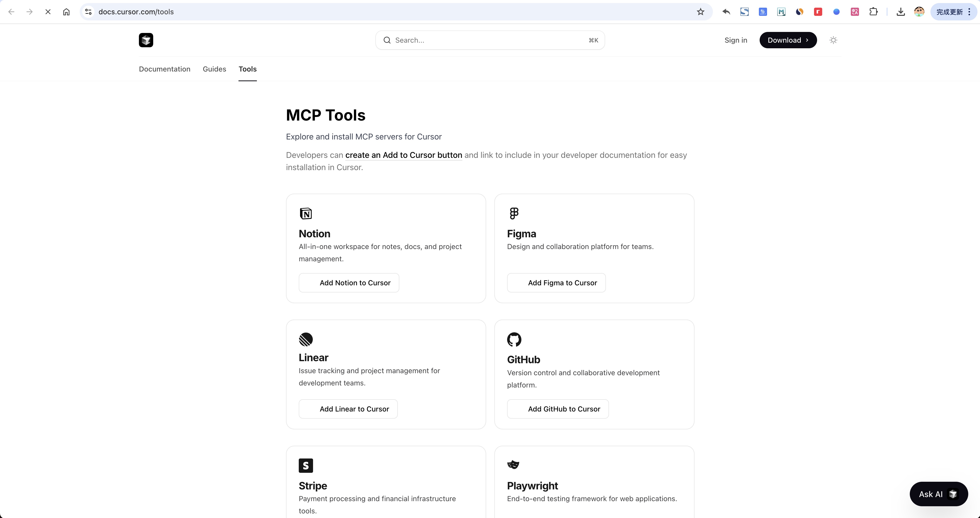The width and height of the screenshot is (980, 518).
Task: Stop page loading with the X button
Action: click(48, 12)
